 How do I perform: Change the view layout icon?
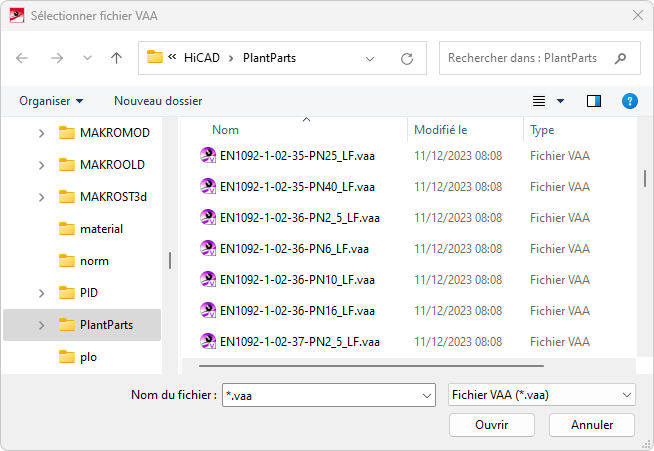pos(539,101)
